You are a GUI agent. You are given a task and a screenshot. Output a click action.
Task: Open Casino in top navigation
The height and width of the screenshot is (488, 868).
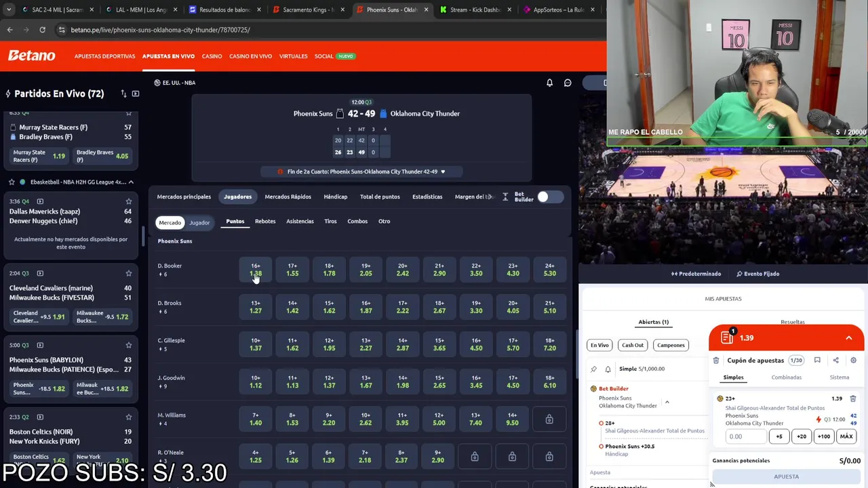click(212, 56)
